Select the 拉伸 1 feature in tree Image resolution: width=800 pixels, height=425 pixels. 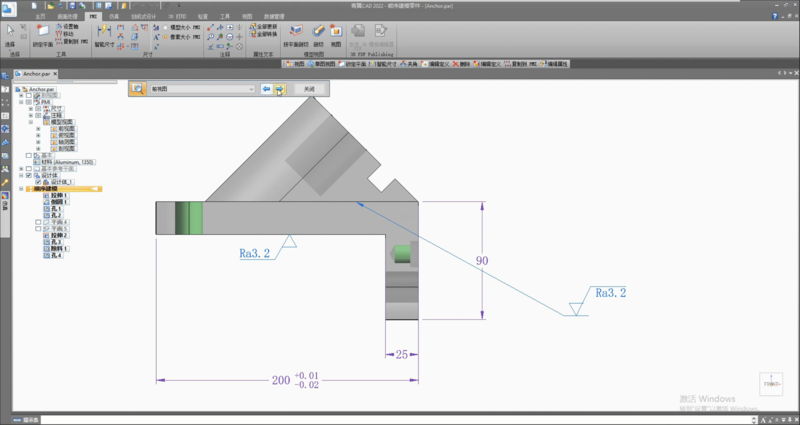point(57,195)
